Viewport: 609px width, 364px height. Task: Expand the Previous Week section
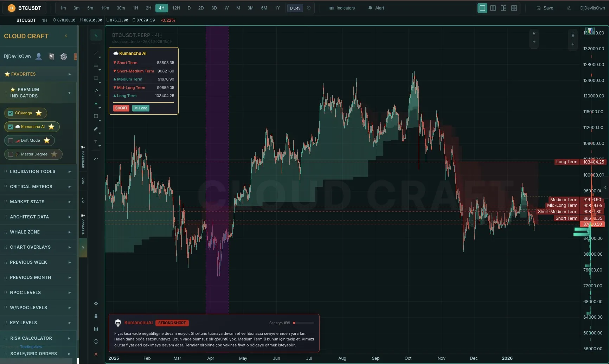pyautogui.click(x=38, y=262)
